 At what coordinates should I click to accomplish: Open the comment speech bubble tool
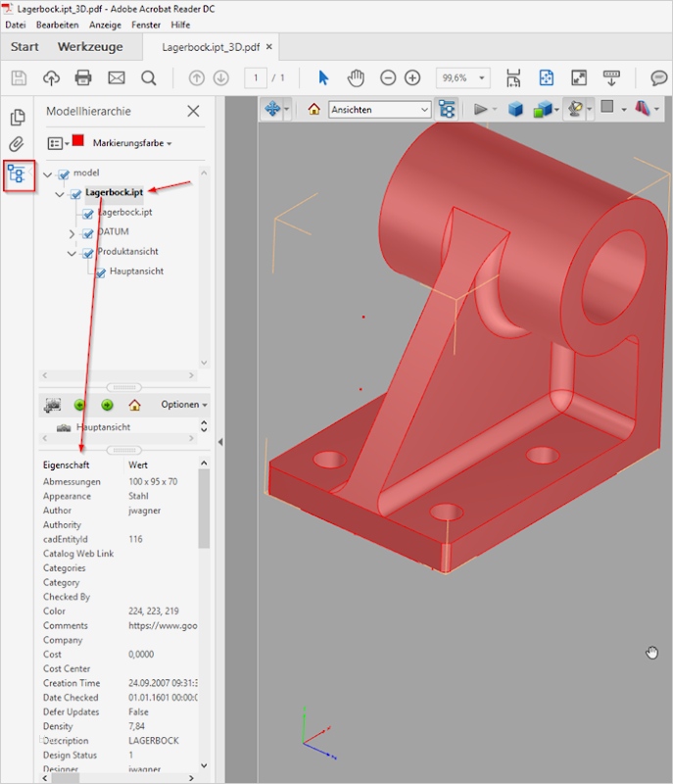(659, 78)
